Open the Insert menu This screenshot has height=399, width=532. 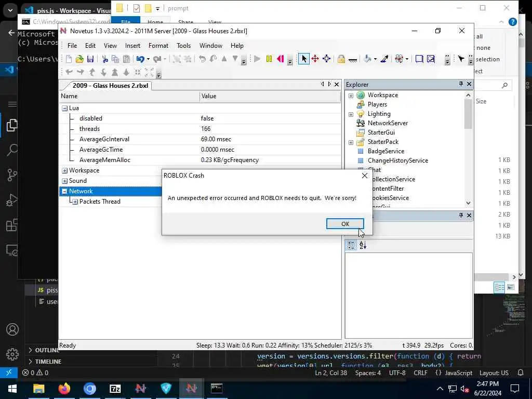point(132,46)
